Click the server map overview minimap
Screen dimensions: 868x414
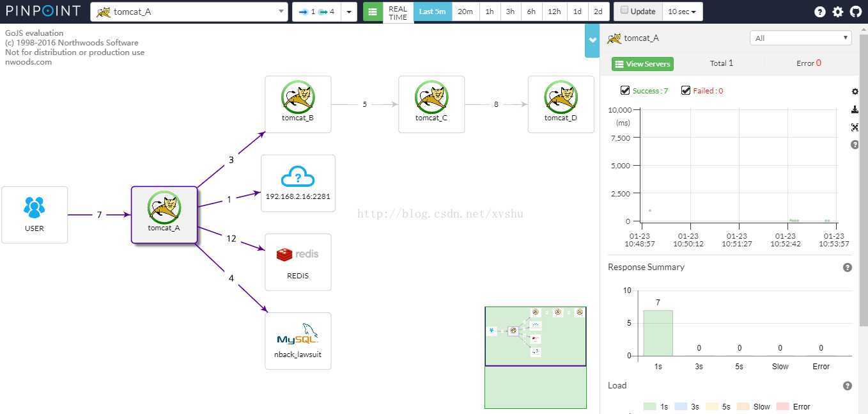click(x=536, y=357)
